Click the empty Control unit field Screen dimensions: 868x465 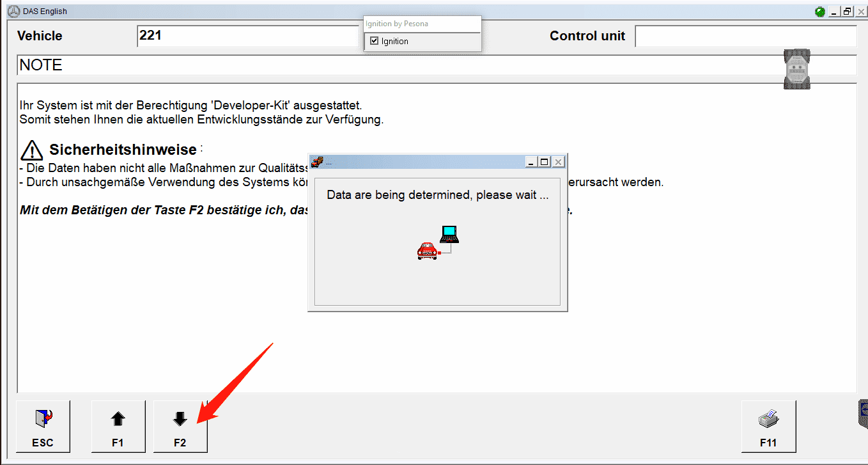746,36
